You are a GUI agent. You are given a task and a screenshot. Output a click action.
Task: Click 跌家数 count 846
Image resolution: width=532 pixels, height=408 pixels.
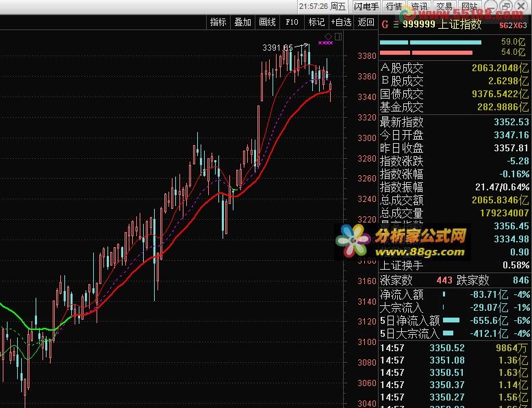coord(521,280)
